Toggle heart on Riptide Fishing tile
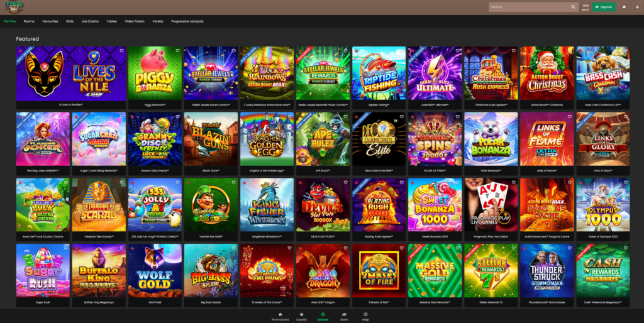This screenshot has height=323, width=644. (x=401, y=51)
